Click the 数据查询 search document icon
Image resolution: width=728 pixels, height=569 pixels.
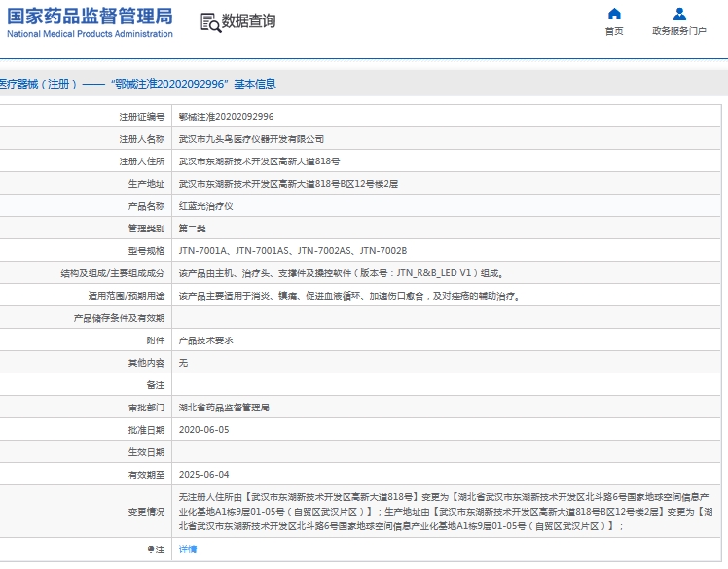pos(210,22)
